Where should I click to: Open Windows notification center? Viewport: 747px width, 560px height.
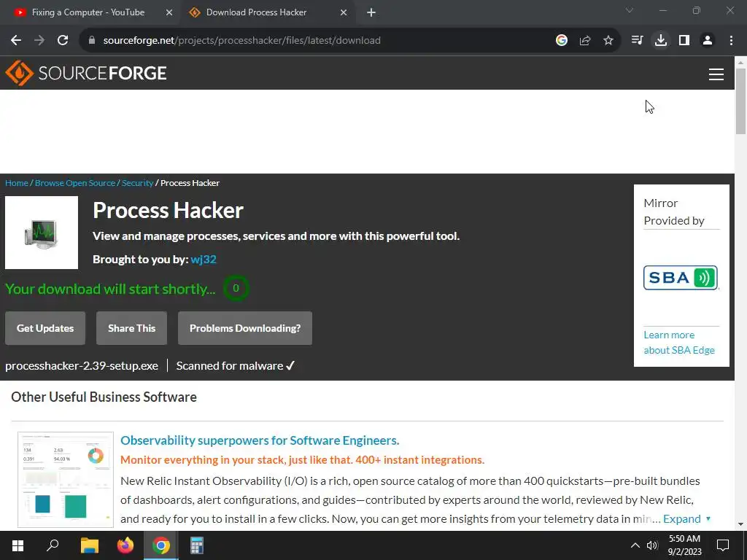pyautogui.click(x=723, y=545)
